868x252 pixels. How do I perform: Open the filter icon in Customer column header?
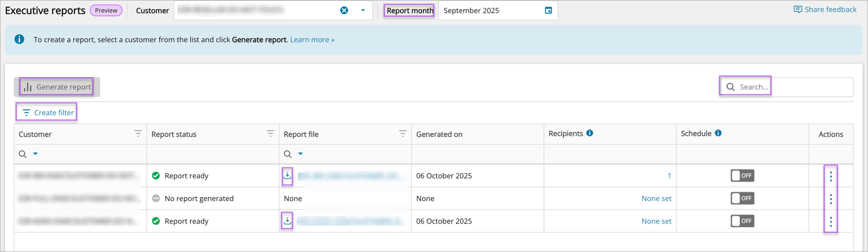point(138,133)
